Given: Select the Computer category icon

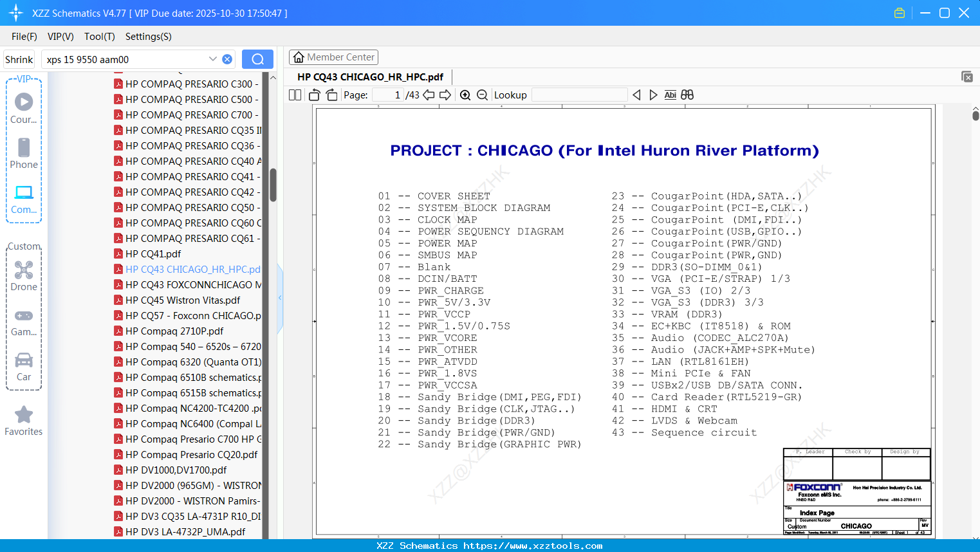Looking at the screenshot, I should coord(24,199).
